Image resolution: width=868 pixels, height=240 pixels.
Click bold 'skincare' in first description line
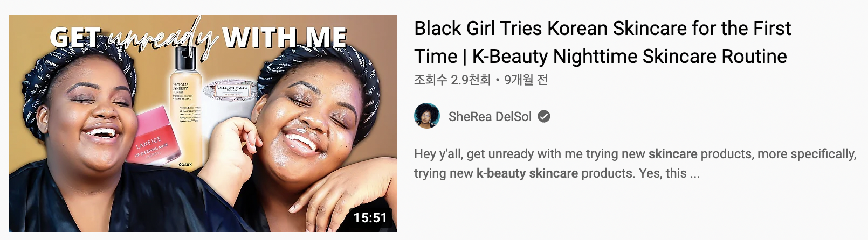pos(673,154)
